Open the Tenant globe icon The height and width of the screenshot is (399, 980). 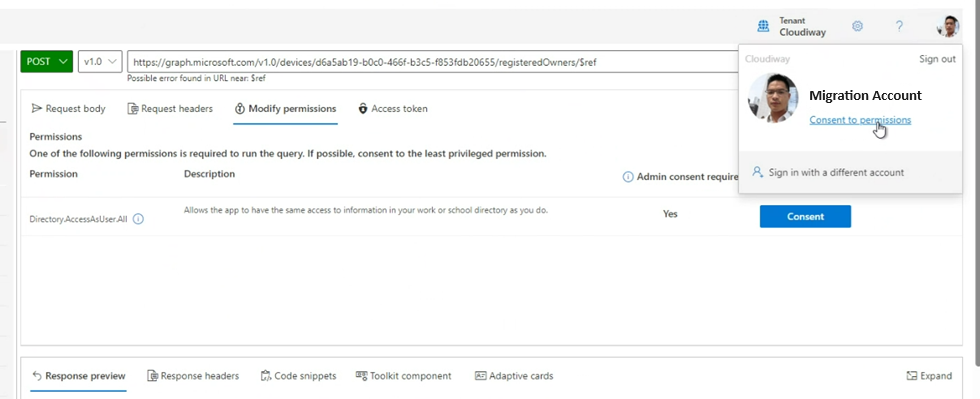(x=762, y=26)
